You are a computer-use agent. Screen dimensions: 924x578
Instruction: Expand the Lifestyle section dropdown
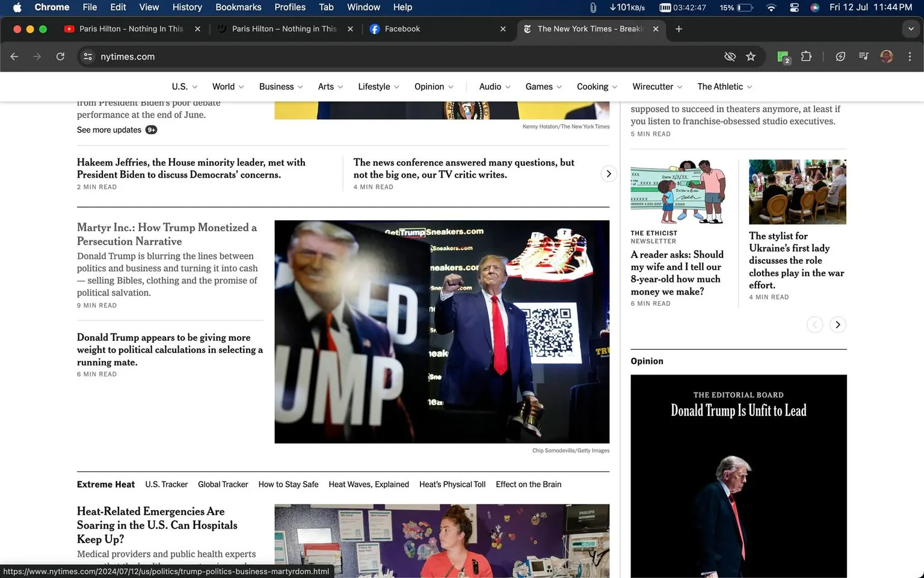tap(378, 87)
